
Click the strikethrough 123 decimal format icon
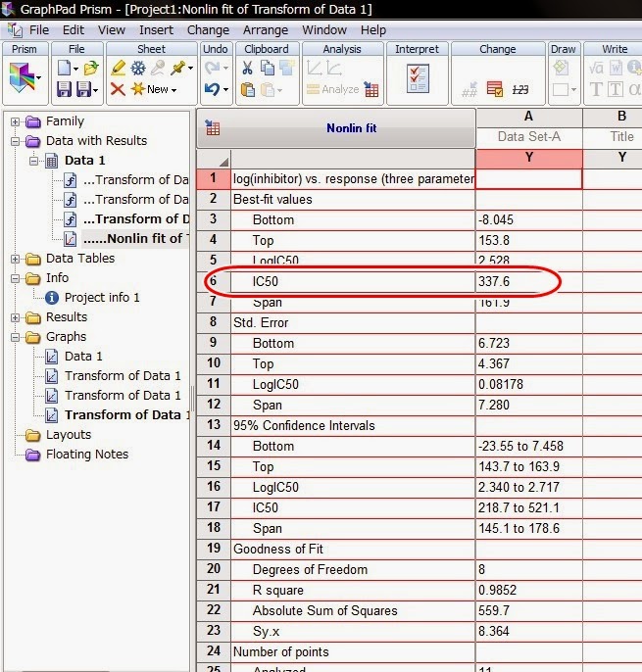pos(520,89)
